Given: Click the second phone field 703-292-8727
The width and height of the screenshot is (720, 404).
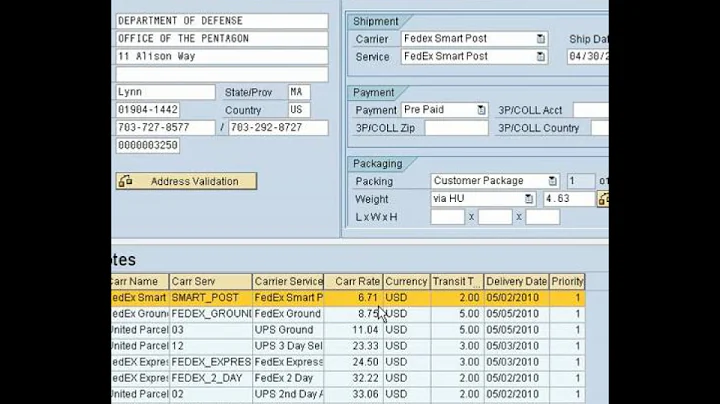Looking at the screenshot, I should coord(278,128).
